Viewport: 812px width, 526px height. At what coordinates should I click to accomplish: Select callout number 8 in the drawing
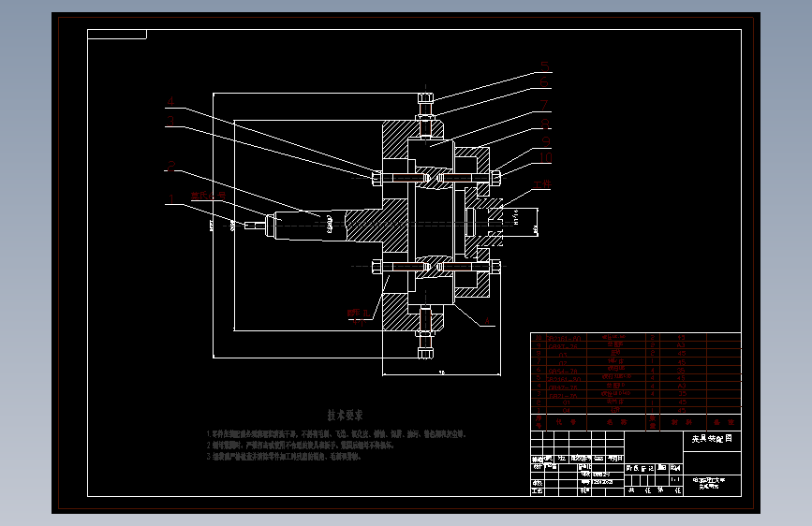[x=545, y=124]
